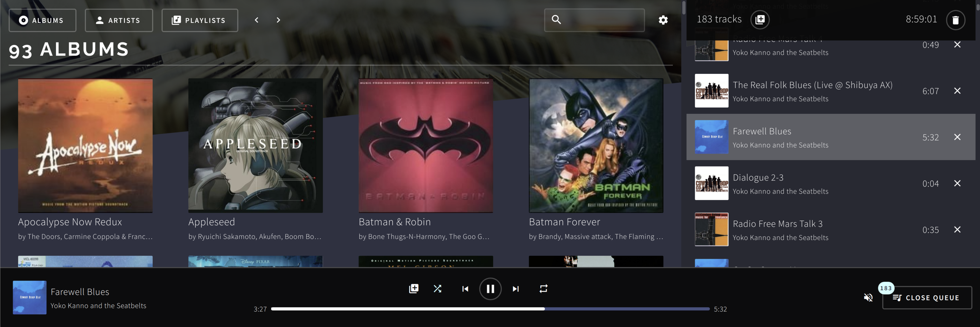Click Farewell Blues queue thumbnail
The height and width of the screenshot is (327, 980).
(x=711, y=137)
